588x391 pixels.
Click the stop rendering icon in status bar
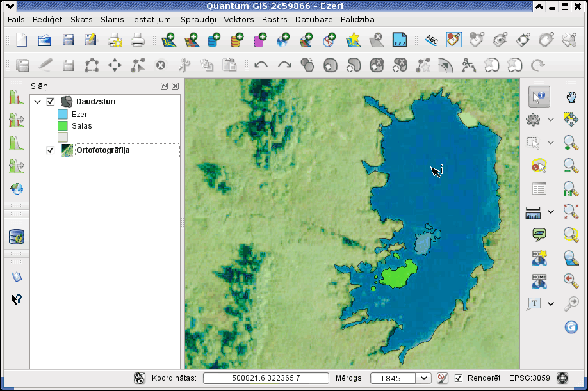(x=443, y=378)
